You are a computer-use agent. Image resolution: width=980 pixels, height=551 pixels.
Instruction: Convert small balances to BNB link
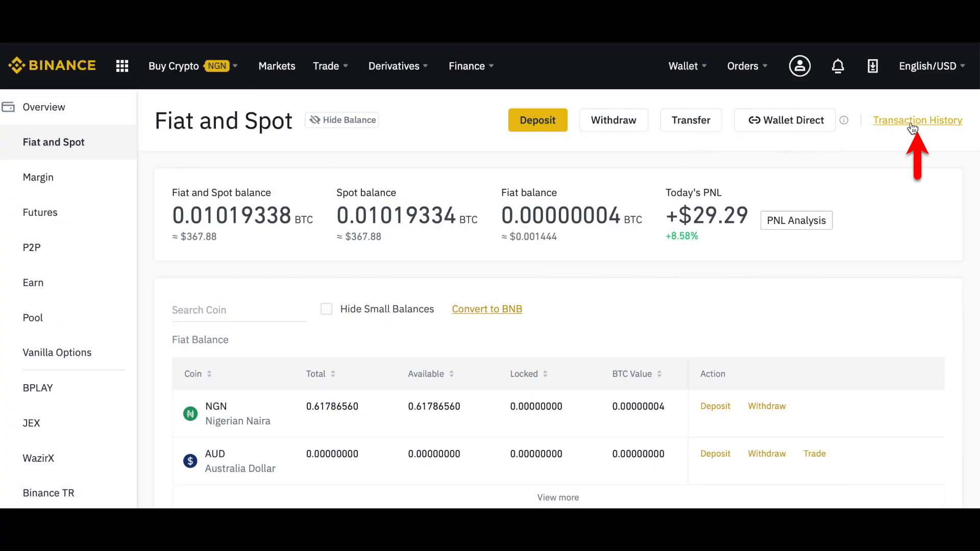(x=487, y=309)
